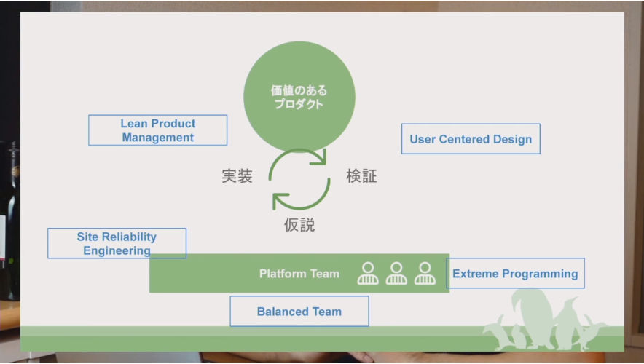Viewport: 644px width, 364px height.
Task: Click the User Centered Design box
Action: pyautogui.click(x=471, y=139)
